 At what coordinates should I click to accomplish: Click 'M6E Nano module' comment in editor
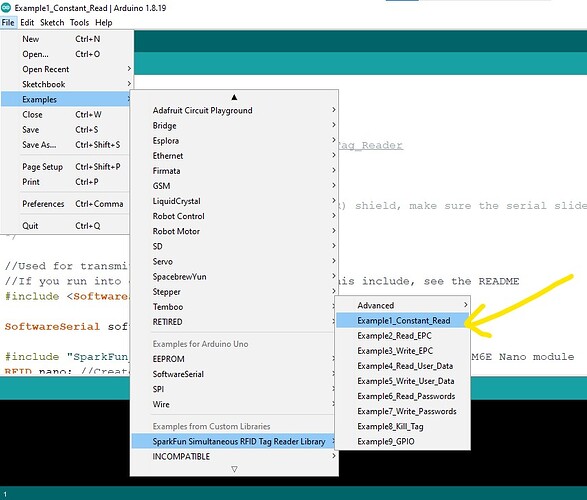523,357
